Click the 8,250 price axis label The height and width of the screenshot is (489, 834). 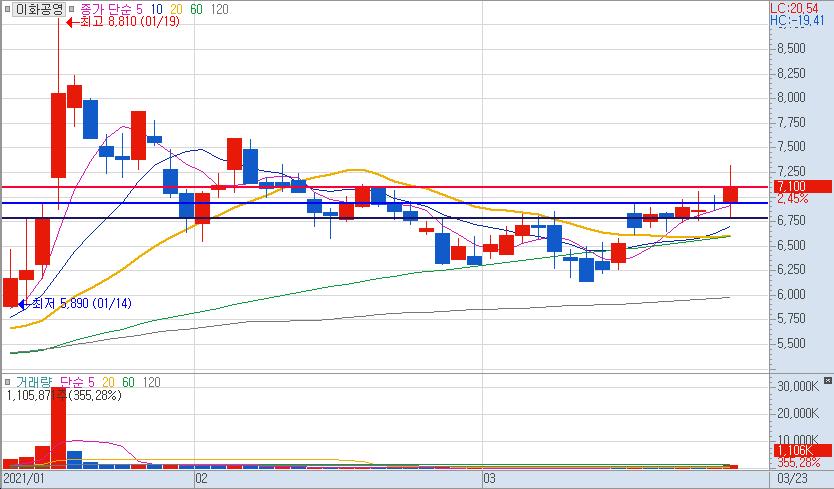click(x=791, y=73)
